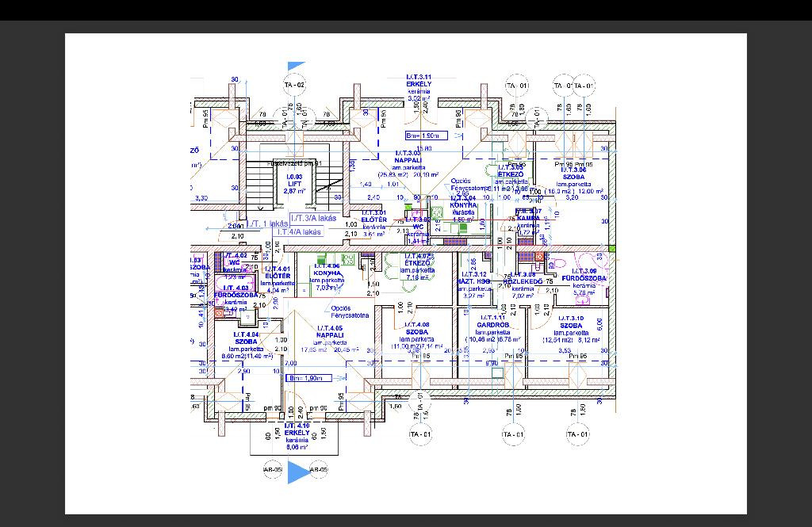Screen dimensions: 812x527
Task: Select the AB-05 marker left of bottom arrow
Action: 274,470
